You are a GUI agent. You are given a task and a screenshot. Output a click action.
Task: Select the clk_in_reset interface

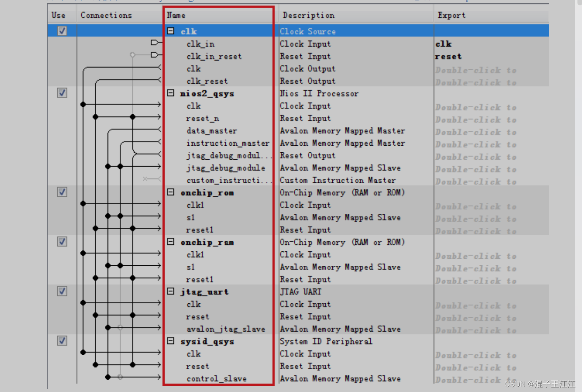214,57
